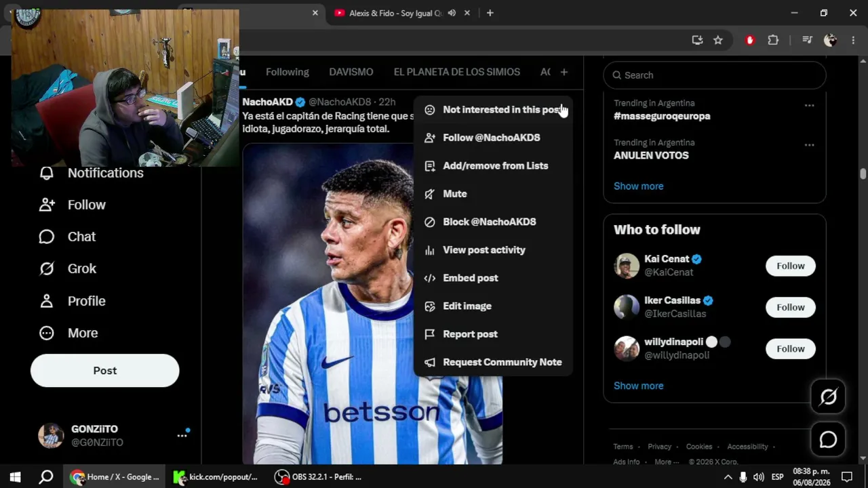The height and width of the screenshot is (488, 868).
Task: Follow Iker Casillas
Action: click(x=791, y=308)
